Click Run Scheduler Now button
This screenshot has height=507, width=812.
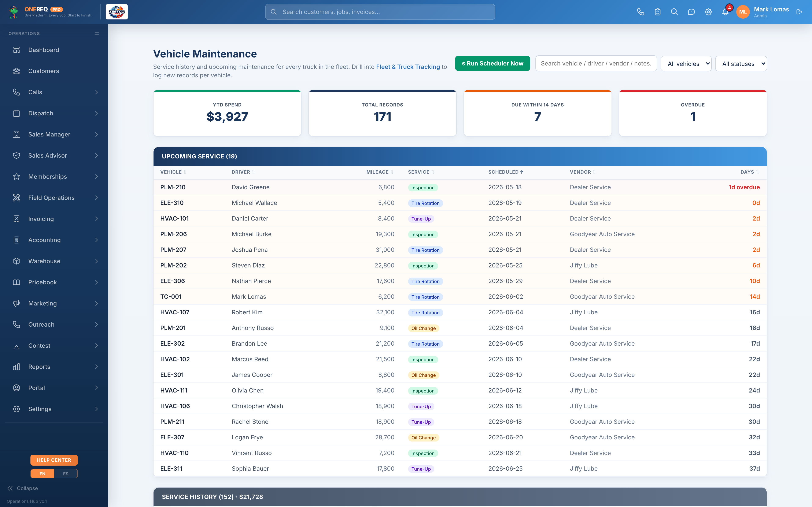(x=492, y=63)
